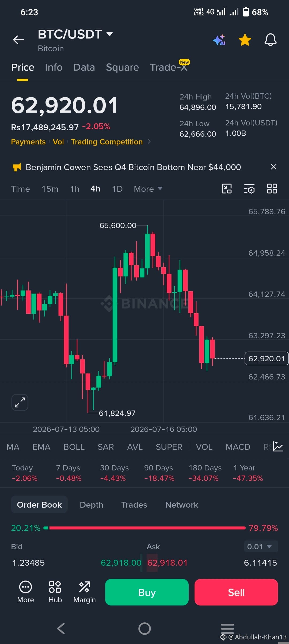Tap the 1 Year -47.35% performance
Screen dimensions: 289x644
(x=248, y=473)
